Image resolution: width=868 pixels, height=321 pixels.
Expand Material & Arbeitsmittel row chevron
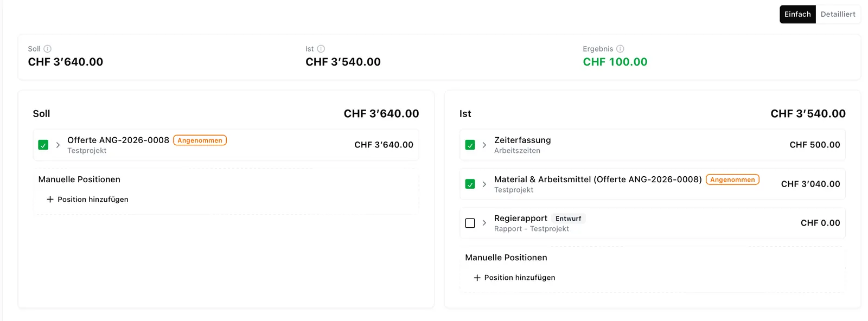coord(484,184)
